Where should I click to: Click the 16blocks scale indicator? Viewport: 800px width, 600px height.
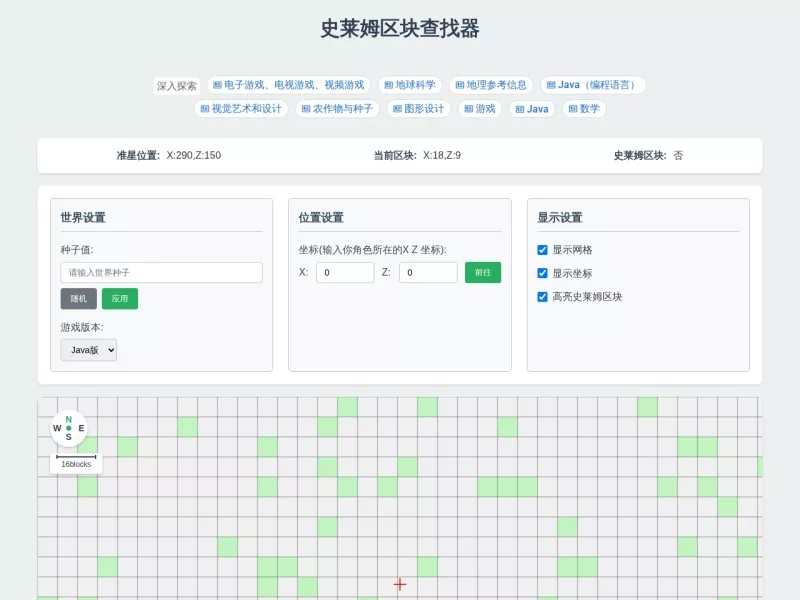(76, 463)
